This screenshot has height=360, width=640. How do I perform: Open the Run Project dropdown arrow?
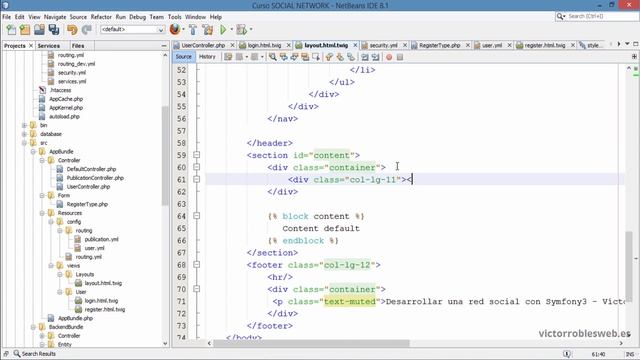pos(231,29)
